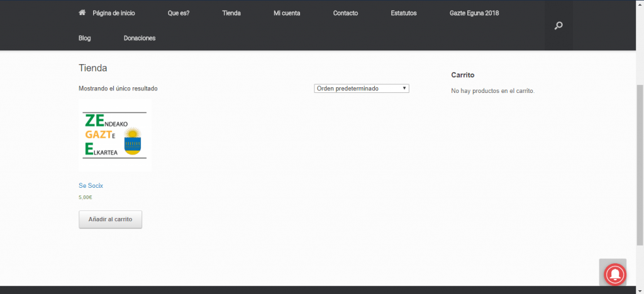
Task: Go to Que es? page
Action: [x=179, y=13]
